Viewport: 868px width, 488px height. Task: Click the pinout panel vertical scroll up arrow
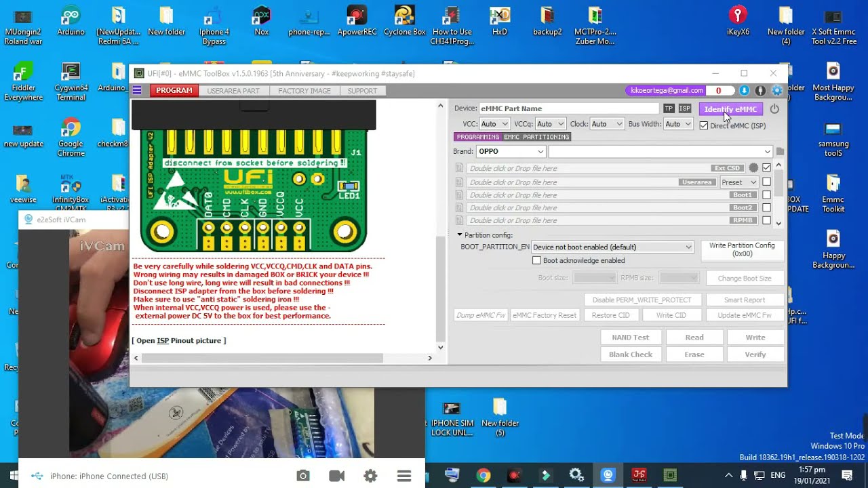coord(440,106)
